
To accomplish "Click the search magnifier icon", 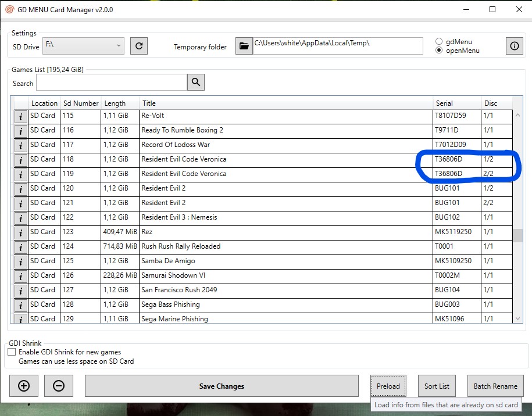I will coord(196,83).
